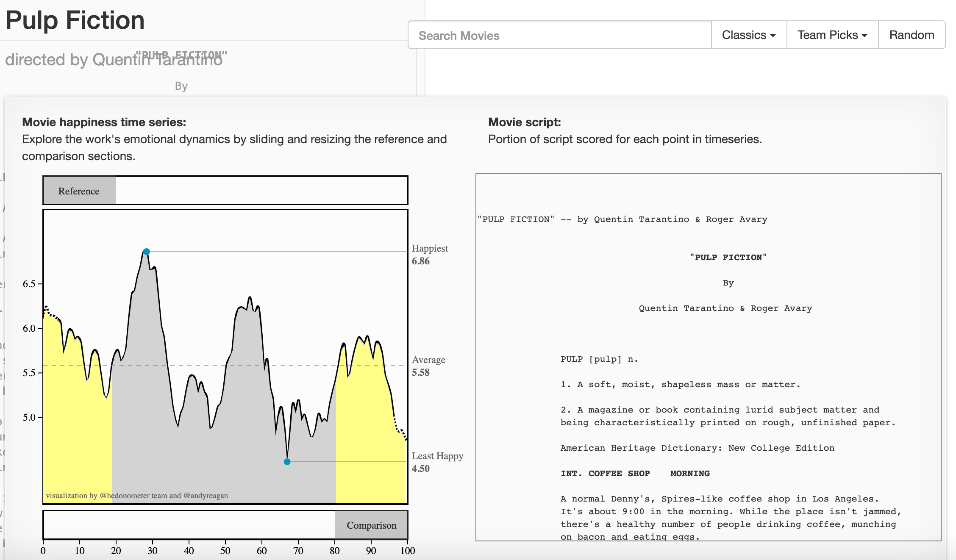This screenshot has width=956, height=560.
Task: Expand the Team Picks dropdown
Action: pyautogui.click(x=832, y=35)
